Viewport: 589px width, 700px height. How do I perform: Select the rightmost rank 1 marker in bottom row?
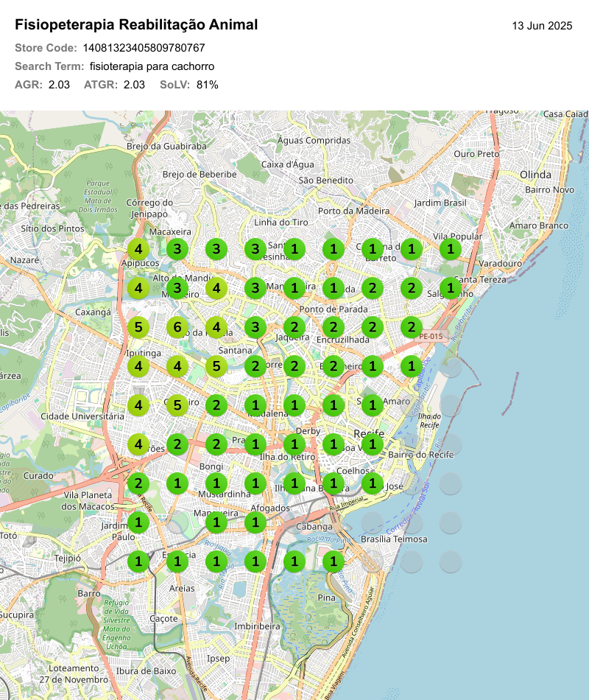(x=334, y=561)
